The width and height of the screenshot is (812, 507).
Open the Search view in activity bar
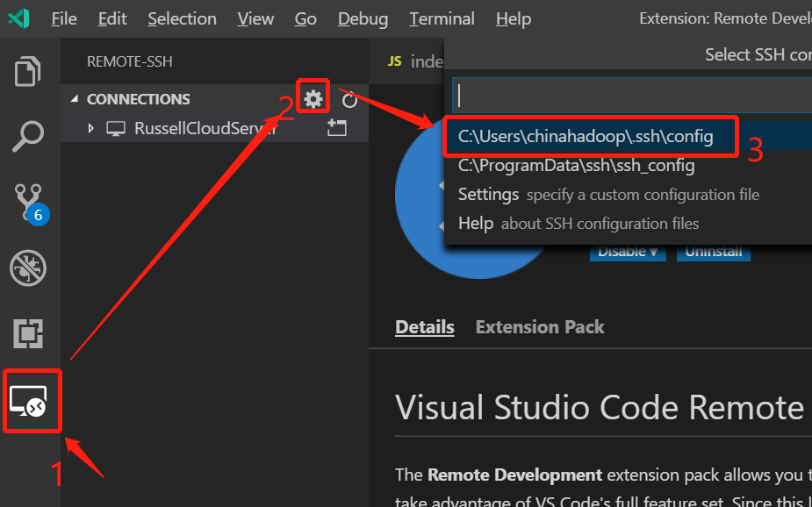27,136
